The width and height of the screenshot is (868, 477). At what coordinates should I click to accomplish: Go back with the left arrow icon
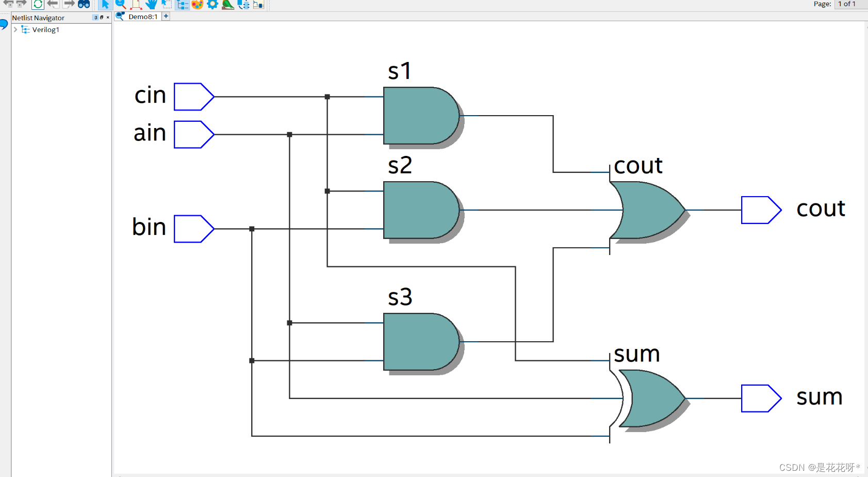coord(53,4)
